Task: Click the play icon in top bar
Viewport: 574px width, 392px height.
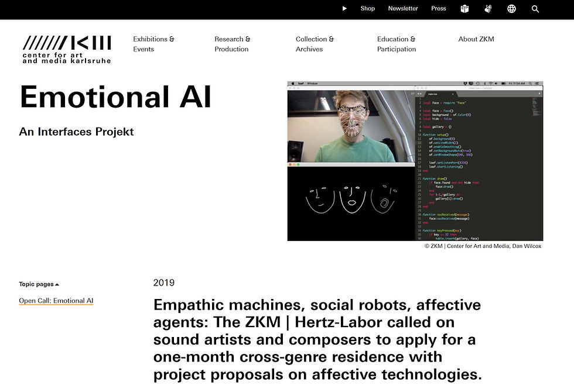Action: point(344,8)
